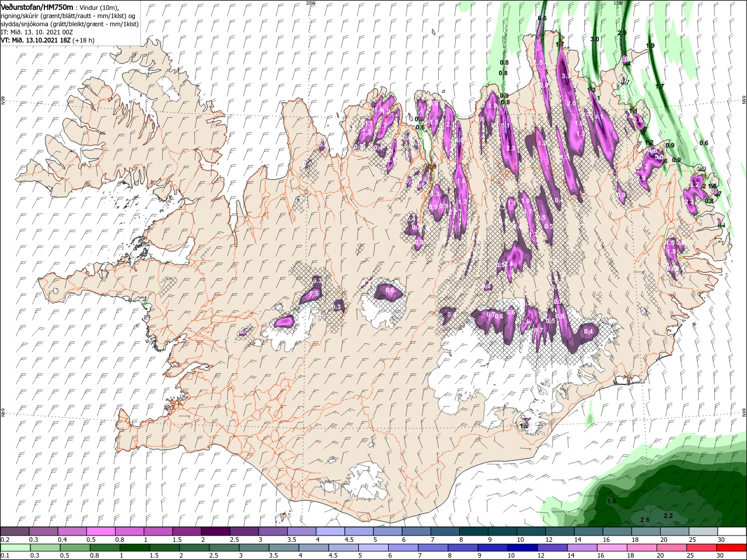Viewport: 747px width, 560px height.
Task: Click the 2.2 rain value in the dark green area
Action: click(x=668, y=516)
